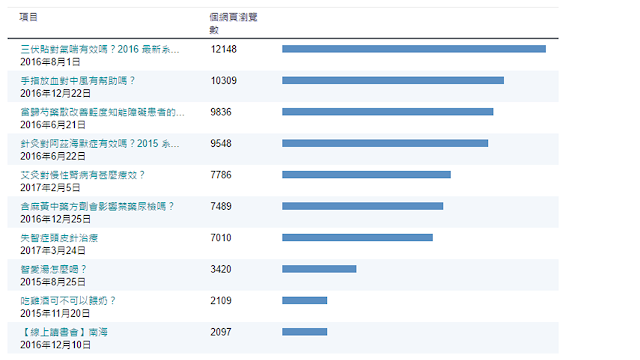Open the link '【線上讀書會】南海'
Image resolution: width=640 pixels, height=360 pixels.
click(64, 332)
